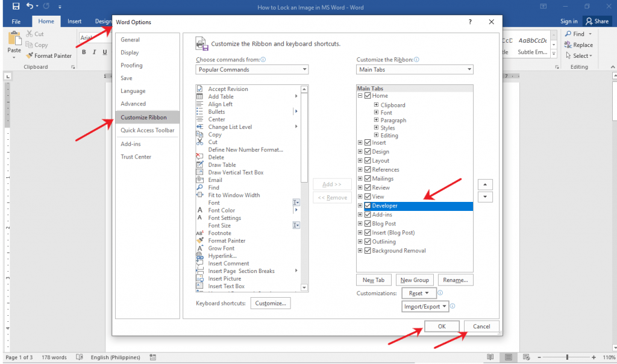The image size is (617, 364).
Task: Click the Cut scissors ribbon icon
Action: coord(30,34)
